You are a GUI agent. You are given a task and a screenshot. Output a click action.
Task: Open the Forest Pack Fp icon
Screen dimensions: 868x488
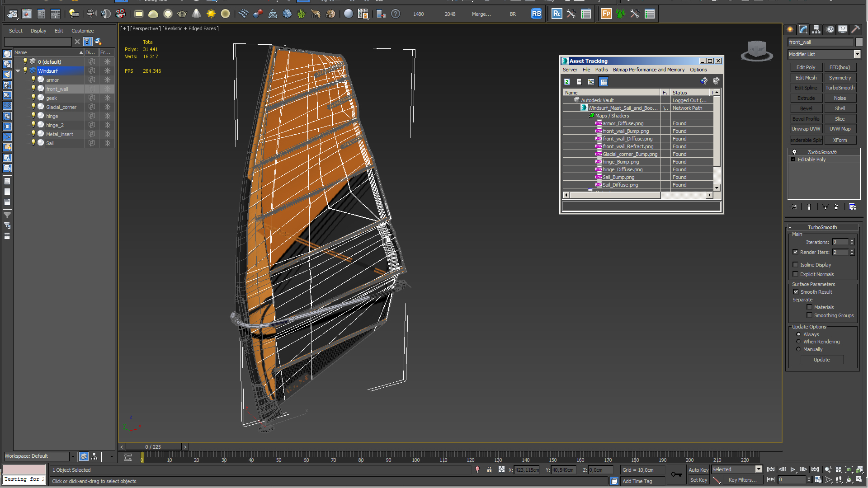point(606,14)
